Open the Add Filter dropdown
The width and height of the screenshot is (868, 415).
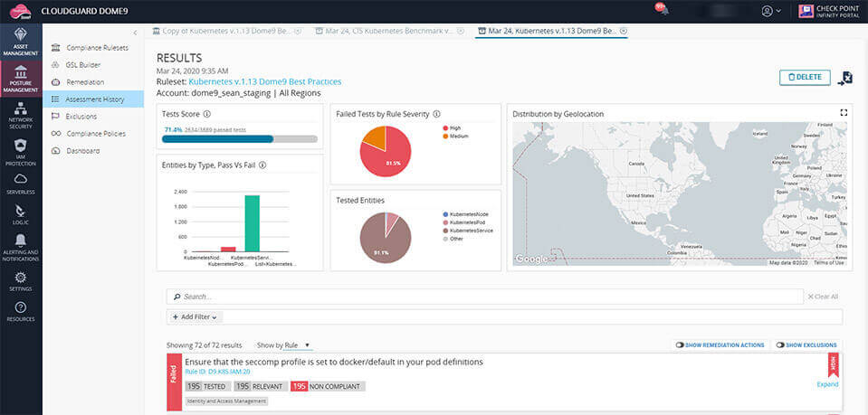point(195,317)
